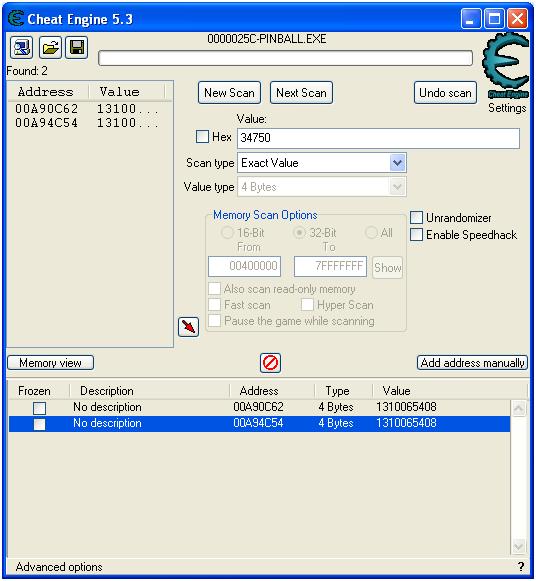536x581 pixels.
Task: Open the Settings label link
Action: click(x=507, y=108)
